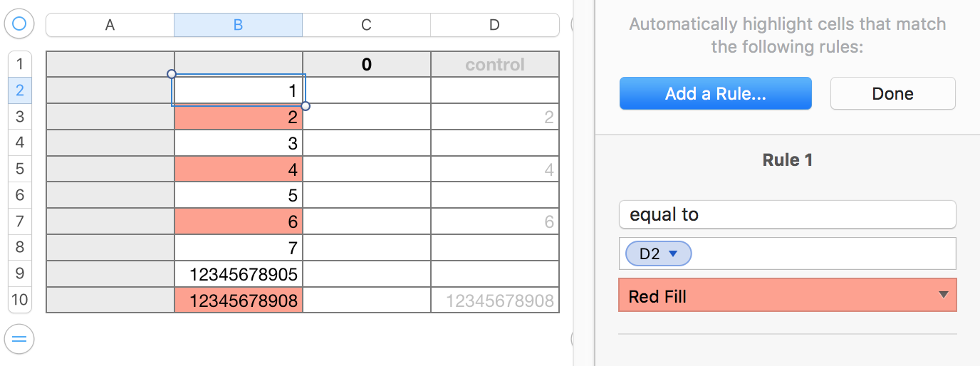Open the "equal to" rule condition field

point(787,214)
